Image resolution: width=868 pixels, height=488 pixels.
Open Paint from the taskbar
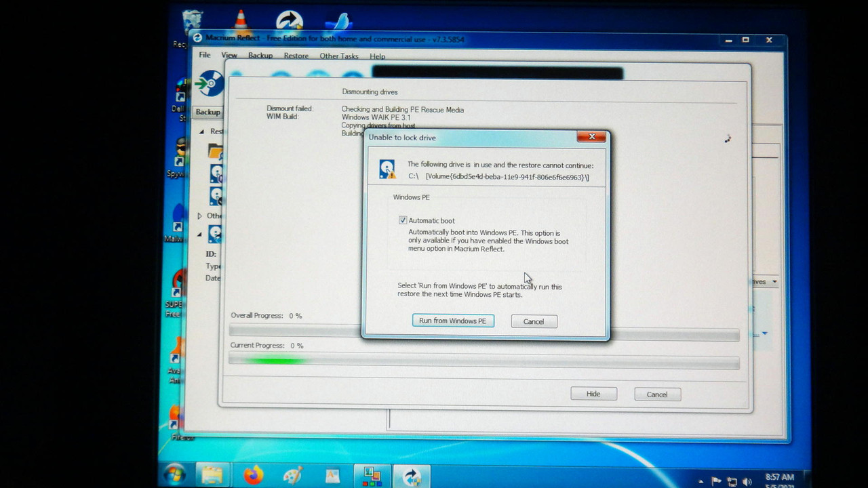pyautogui.click(x=292, y=476)
